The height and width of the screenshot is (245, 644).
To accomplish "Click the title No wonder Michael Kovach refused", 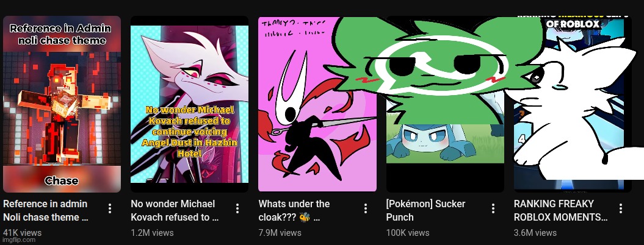I will (x=175, y=210).
